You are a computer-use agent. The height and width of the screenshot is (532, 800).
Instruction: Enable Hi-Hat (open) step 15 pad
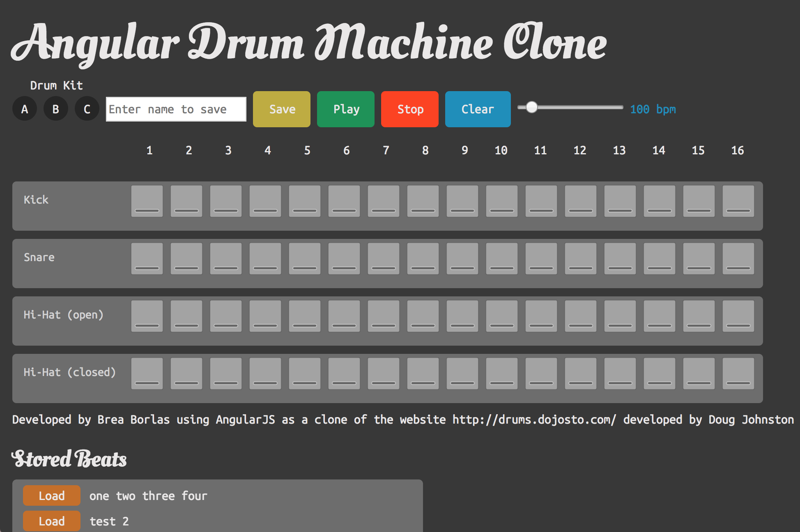(699, 316)
